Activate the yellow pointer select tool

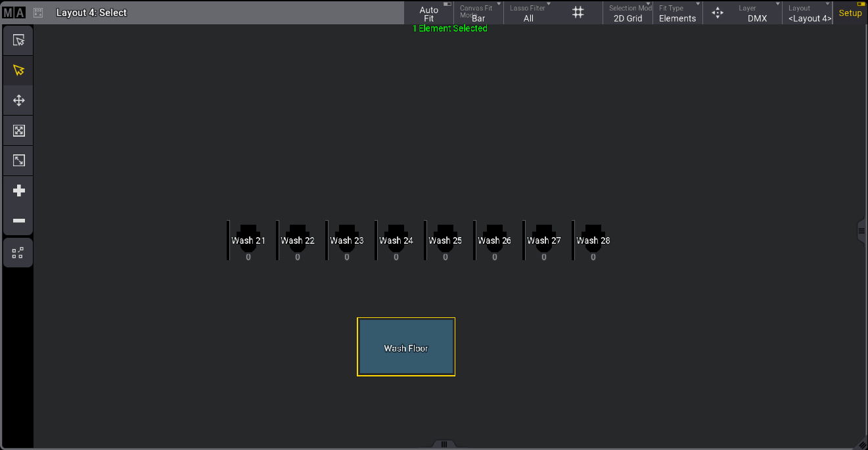click(18, 70)
